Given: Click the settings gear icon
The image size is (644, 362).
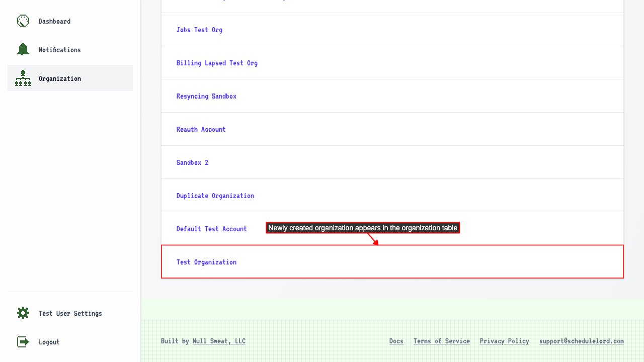Looking at the screenshot, I should [x=23, y=313].
